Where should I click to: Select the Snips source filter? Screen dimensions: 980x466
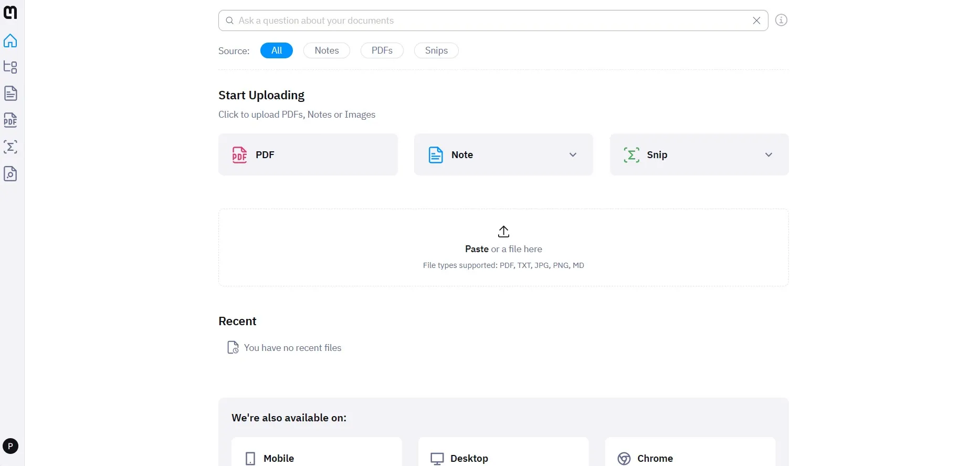(x=436, y=50)
